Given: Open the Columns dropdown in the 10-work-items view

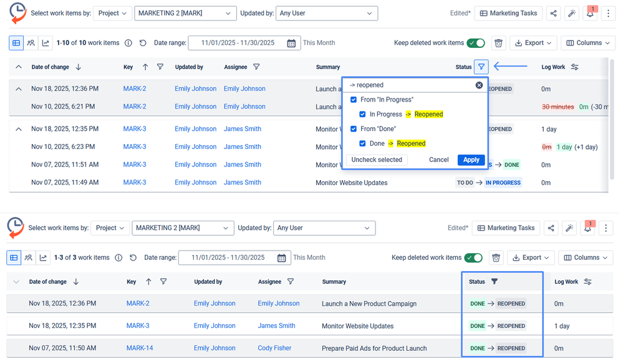Looking at the screenshot, I should (588, 43).
